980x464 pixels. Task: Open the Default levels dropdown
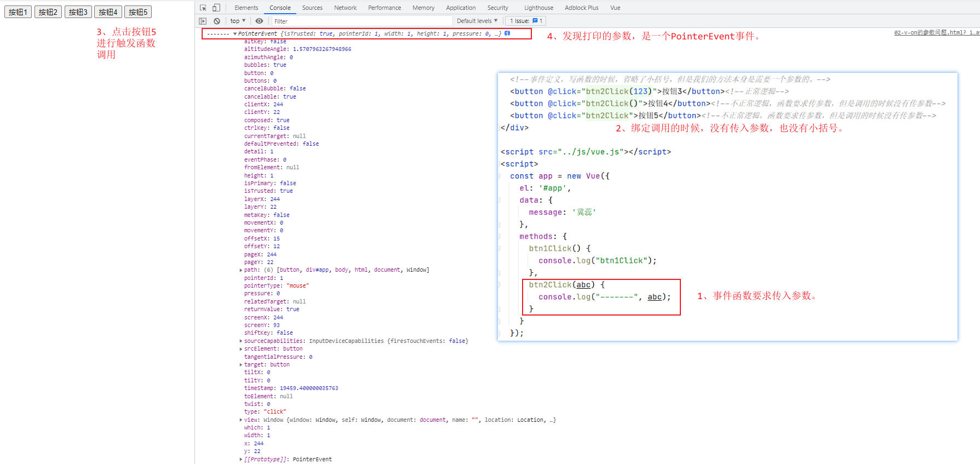point(477,21)
